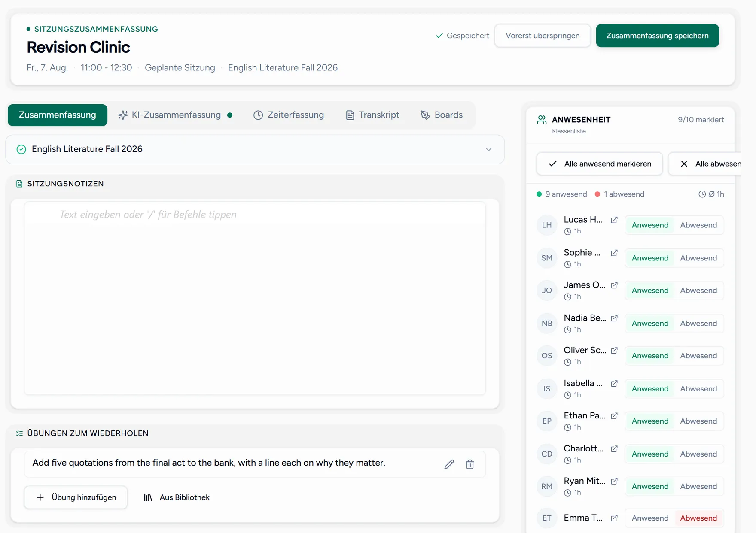Set Ethan Pa. to Abwesend
This screenshot has height=533, width=756.
(698, 421)
